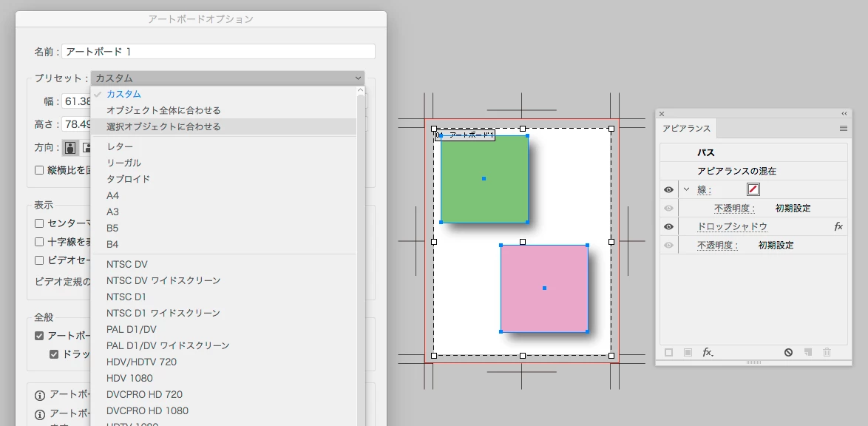Screen dimensions: 868x426
Task: Choose レター preset
Action: point(223,146)
